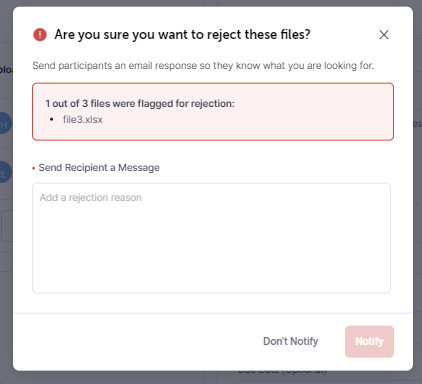Close the reject files dialog
Viewport: 422px width, 384px height.
(384, 35)
